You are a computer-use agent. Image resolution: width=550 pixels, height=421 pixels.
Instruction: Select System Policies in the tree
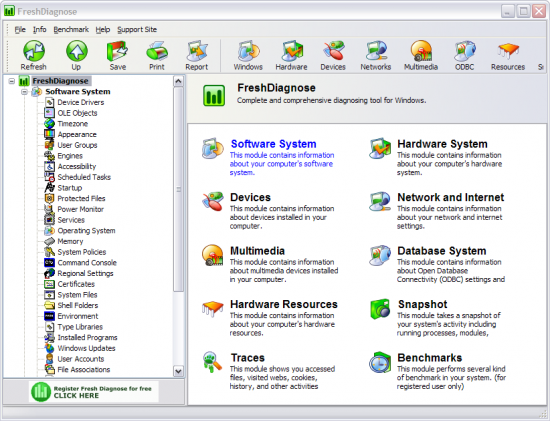[x=82, y=252]
